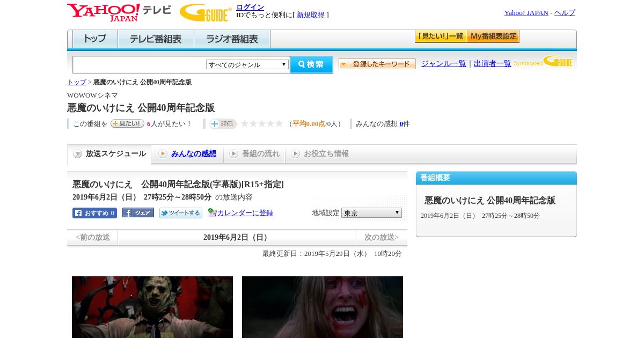The height and width of the screenshot is (338, 644).
Task: Click the 2019年6月2日（日） date bar text
Action: 237,237
